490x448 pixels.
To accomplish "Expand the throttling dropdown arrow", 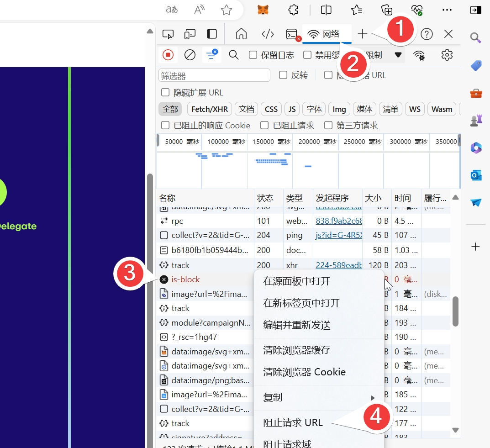I will point(398,55).
